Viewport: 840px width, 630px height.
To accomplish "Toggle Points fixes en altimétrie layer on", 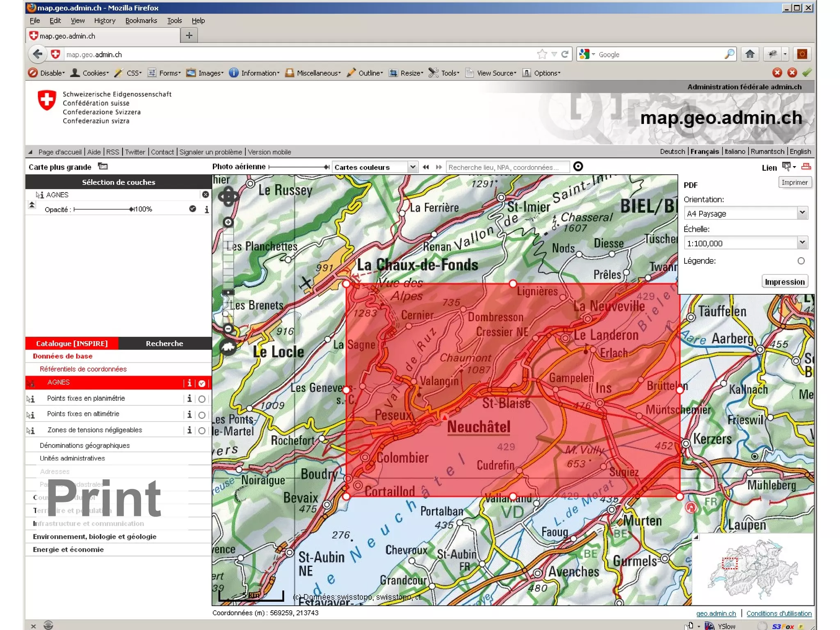I will pyautogui.click(x=202, y=415).
